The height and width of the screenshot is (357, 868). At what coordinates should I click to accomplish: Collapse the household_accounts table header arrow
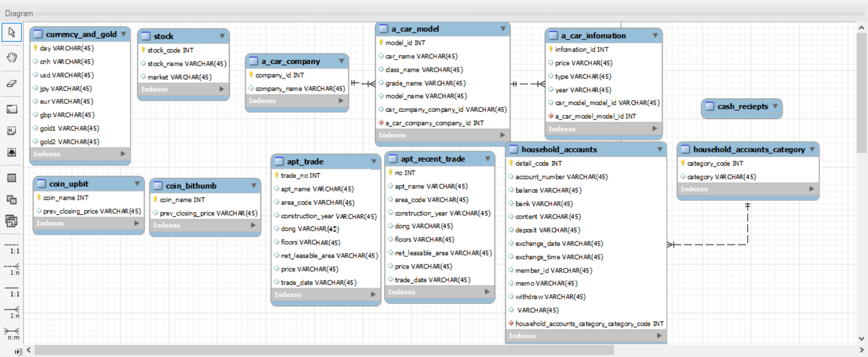tap(660, 149)
